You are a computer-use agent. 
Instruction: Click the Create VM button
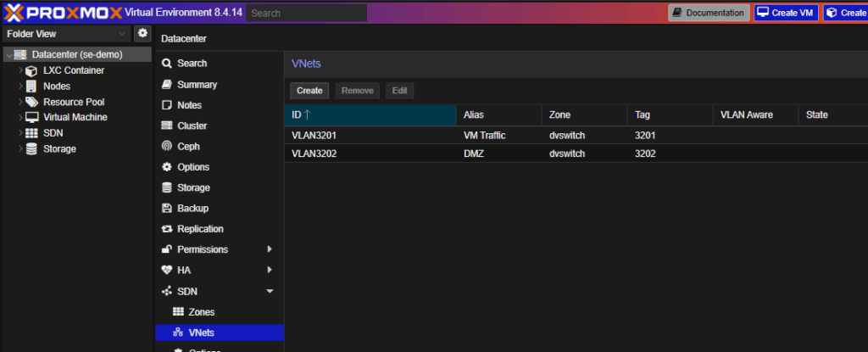pyautogui.click(x=786, y=13)
